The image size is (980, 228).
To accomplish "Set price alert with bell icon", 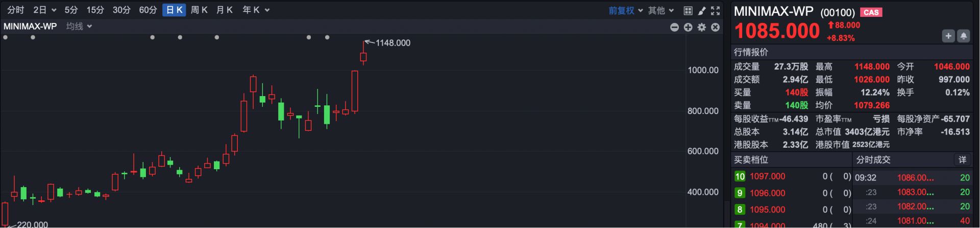I will 964,36.
